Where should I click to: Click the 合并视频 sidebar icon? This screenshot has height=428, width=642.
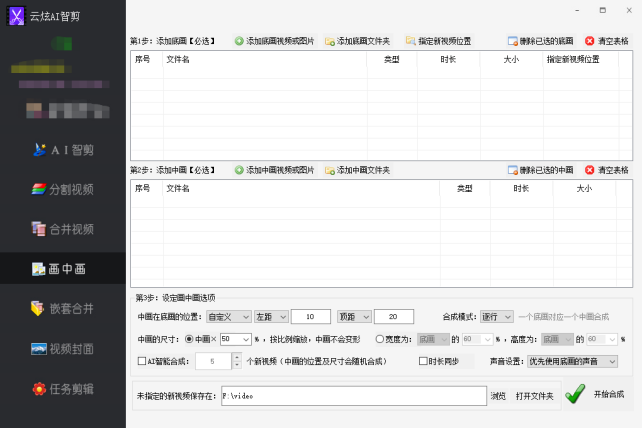(x=39, y=229)
